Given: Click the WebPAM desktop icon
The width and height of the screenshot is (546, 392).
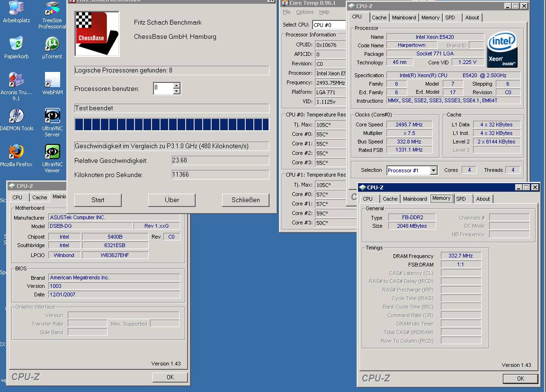Looking at the screenshot, I should [53, 83].
